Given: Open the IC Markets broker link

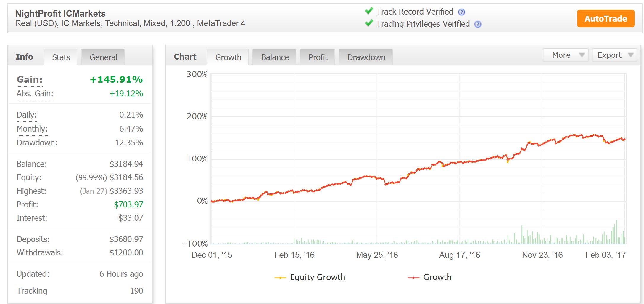Looking at the screenshot, I should click(81, 23).
